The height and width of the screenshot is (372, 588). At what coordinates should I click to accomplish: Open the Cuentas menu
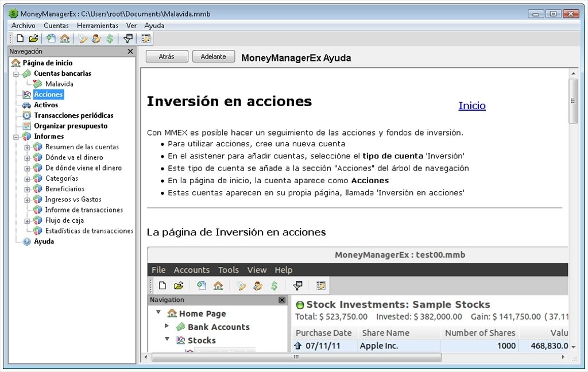[x=56, y=25]
